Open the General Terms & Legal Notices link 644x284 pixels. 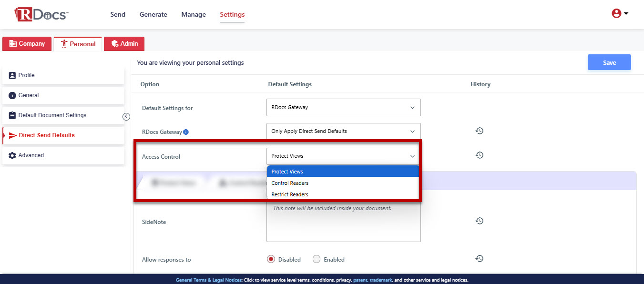208,280
